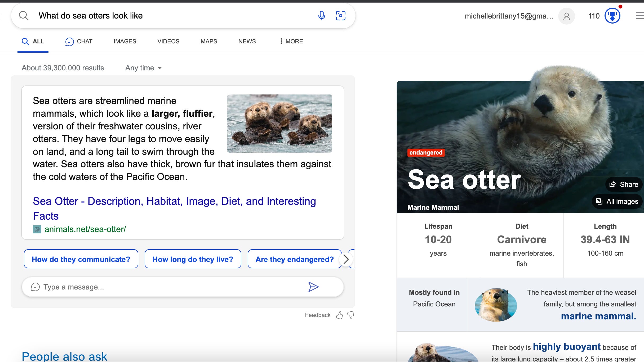Image resolution: width=644 pixels, height=362 pixels.
Task: Click the microphone voice search icon
Action: 322,16
